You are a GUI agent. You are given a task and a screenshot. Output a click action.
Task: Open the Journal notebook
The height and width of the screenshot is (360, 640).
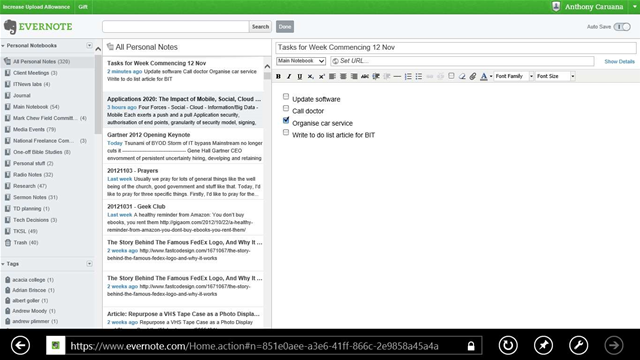tap(22, 96)
